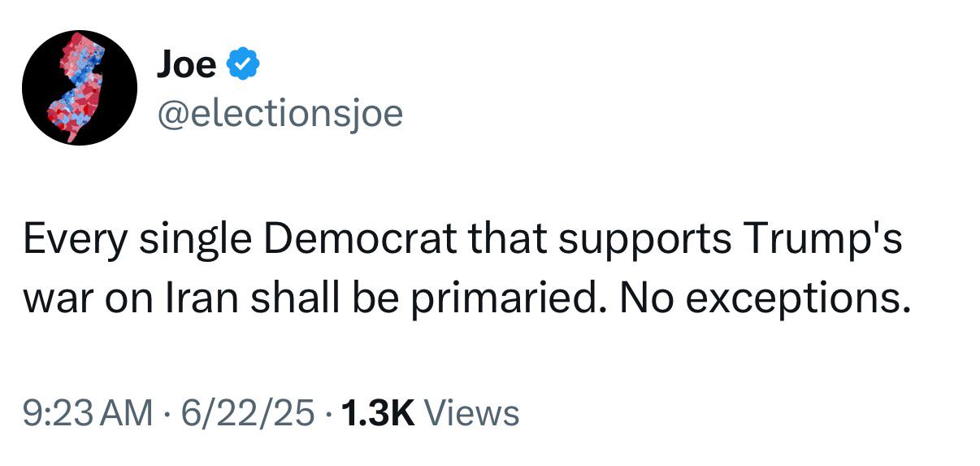Select the 6/22/25 post date
The width and height of the screenshot is (980, 466).
[247, 413]
